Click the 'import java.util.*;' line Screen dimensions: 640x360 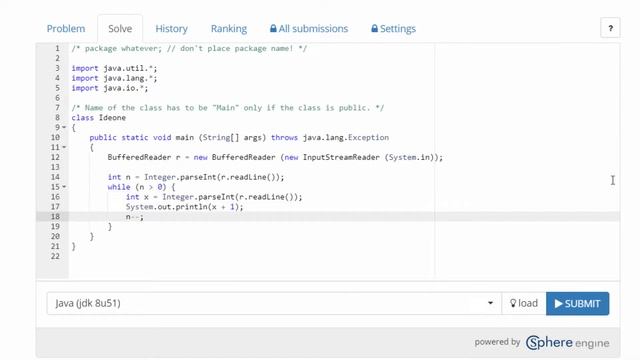(114, 68)
